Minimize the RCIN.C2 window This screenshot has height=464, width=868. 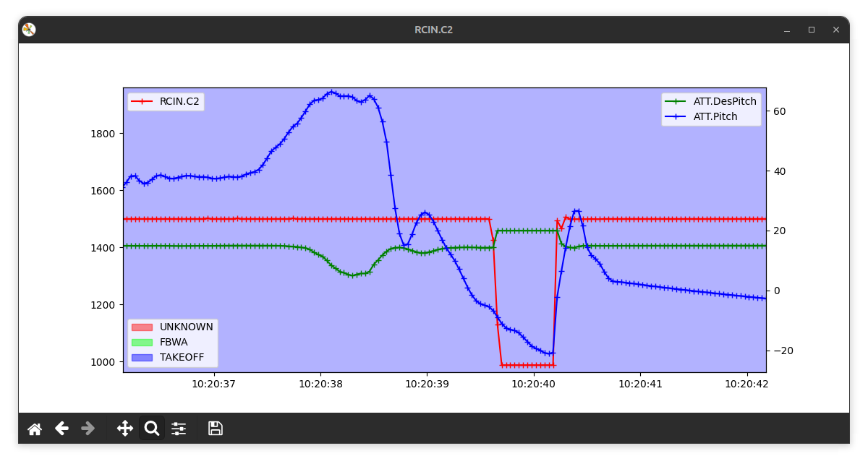coord(787,30)
